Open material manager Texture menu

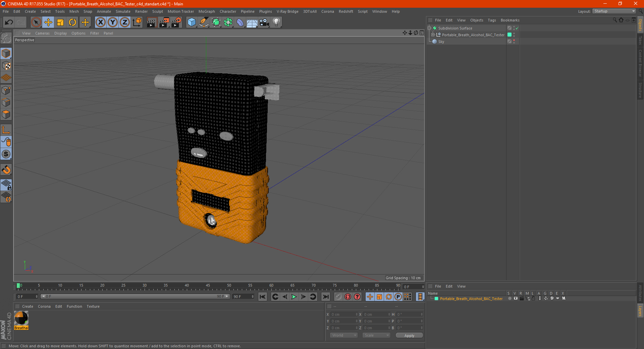93,306
